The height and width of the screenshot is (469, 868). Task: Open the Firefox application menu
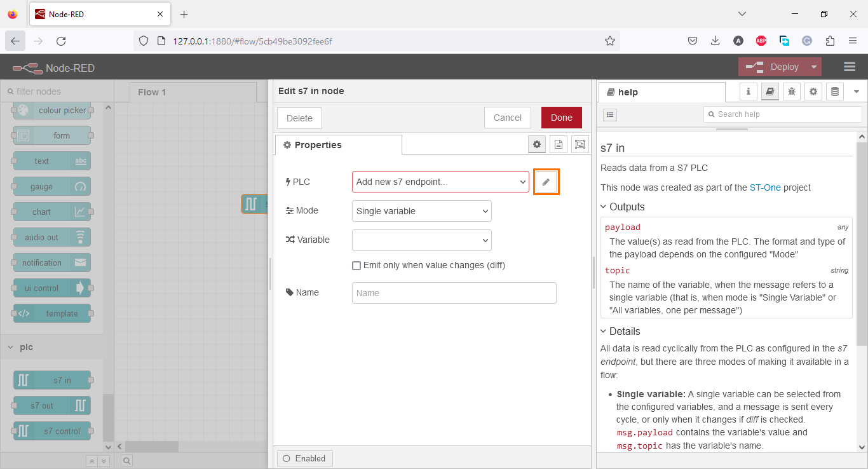click(x=852, y=41)
